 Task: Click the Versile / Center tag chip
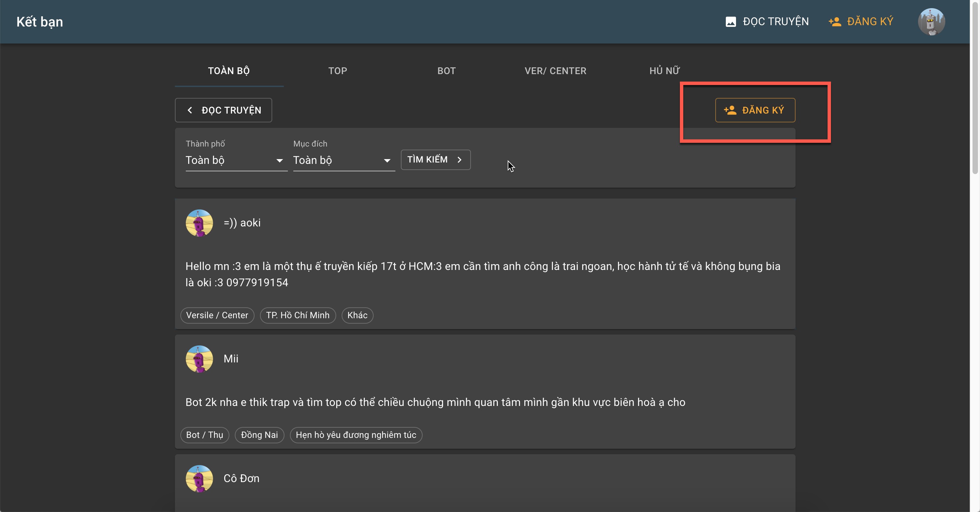point(217,315)
